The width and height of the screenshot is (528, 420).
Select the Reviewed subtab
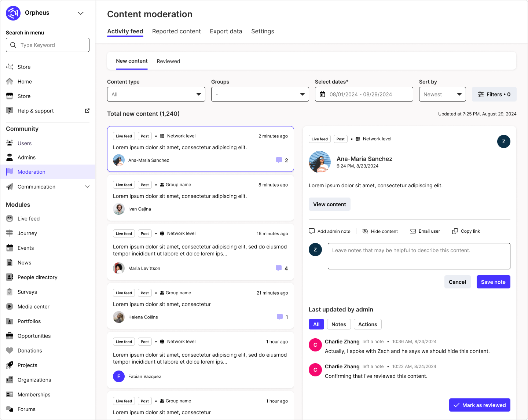[x=168, y=61]
